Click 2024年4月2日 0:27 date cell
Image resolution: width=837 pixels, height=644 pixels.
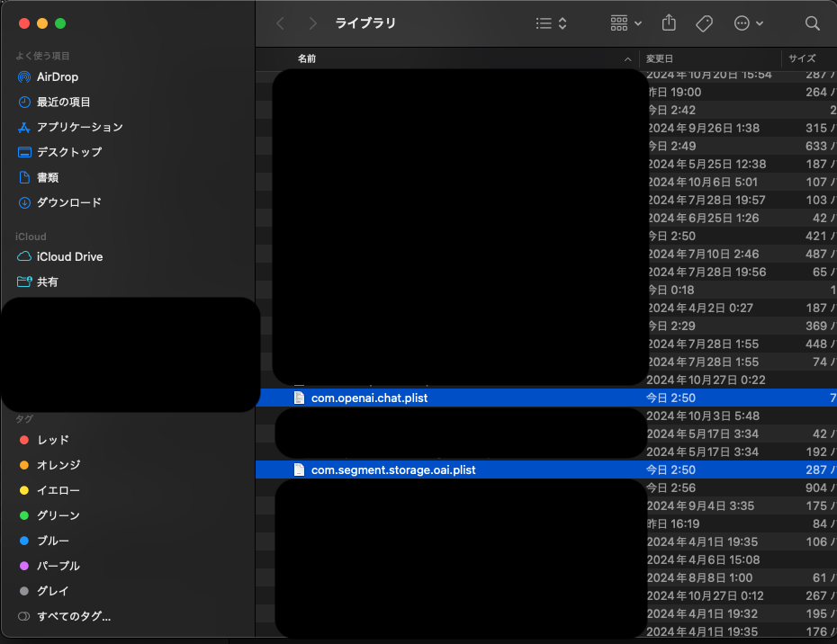[700, 308]
